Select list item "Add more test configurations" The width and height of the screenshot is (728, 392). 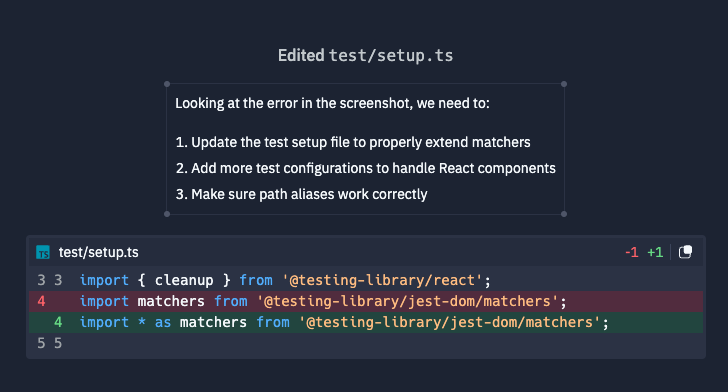(365, 168)
